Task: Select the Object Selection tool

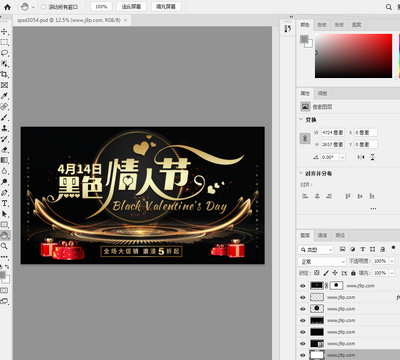Action: [4, 64]
